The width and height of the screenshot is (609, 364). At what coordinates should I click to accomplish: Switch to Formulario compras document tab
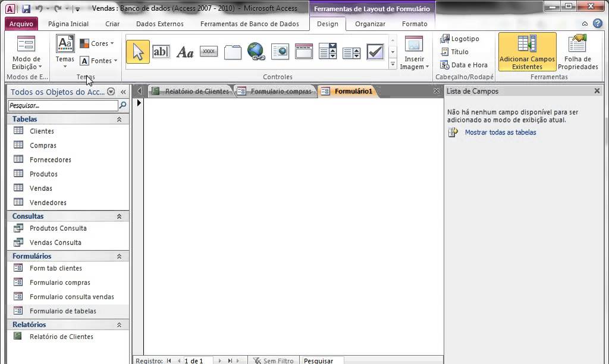275,91
